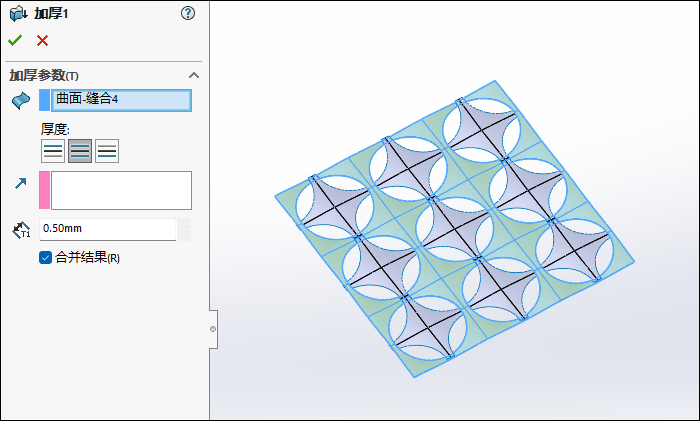The image size is (700, 421).
Task: Click the surface-to-thicken icon
Action: (21, 100)
